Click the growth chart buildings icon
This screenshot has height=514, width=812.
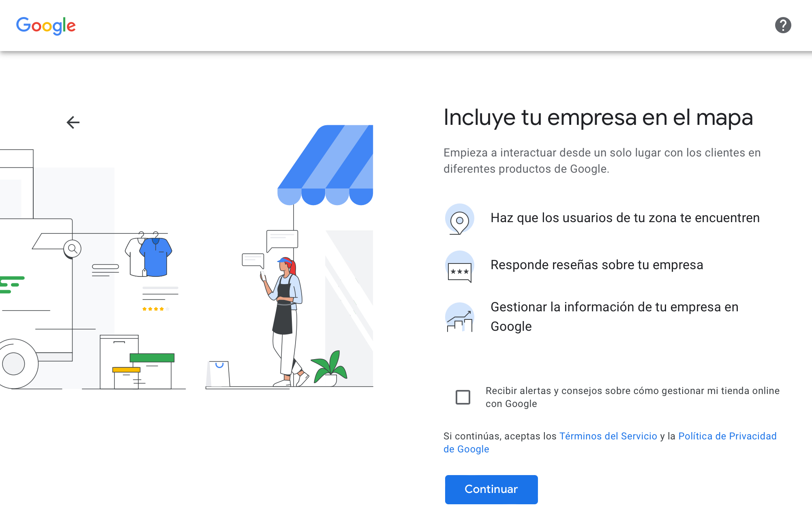coord(459,317)
